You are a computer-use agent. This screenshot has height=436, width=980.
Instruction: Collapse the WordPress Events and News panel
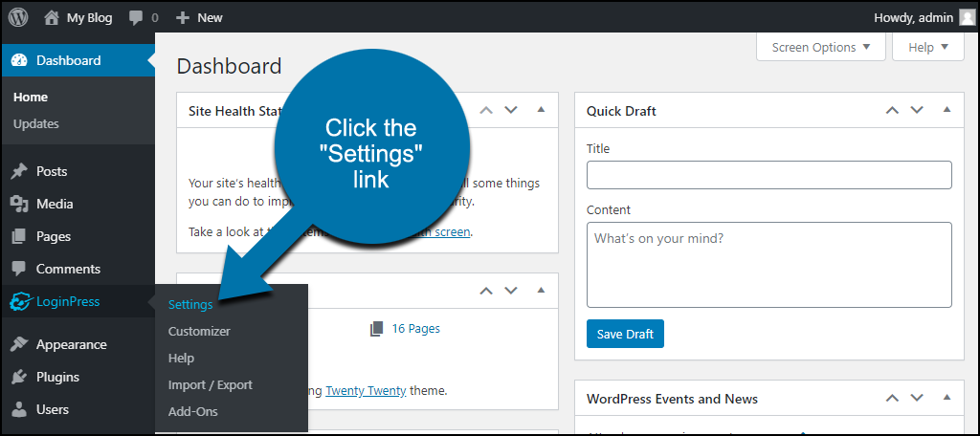point(947,397)
